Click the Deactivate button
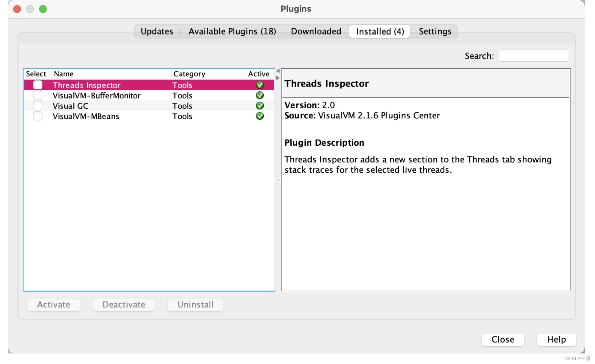Screen dimensions: 595x364 click(x=124, y=305)
